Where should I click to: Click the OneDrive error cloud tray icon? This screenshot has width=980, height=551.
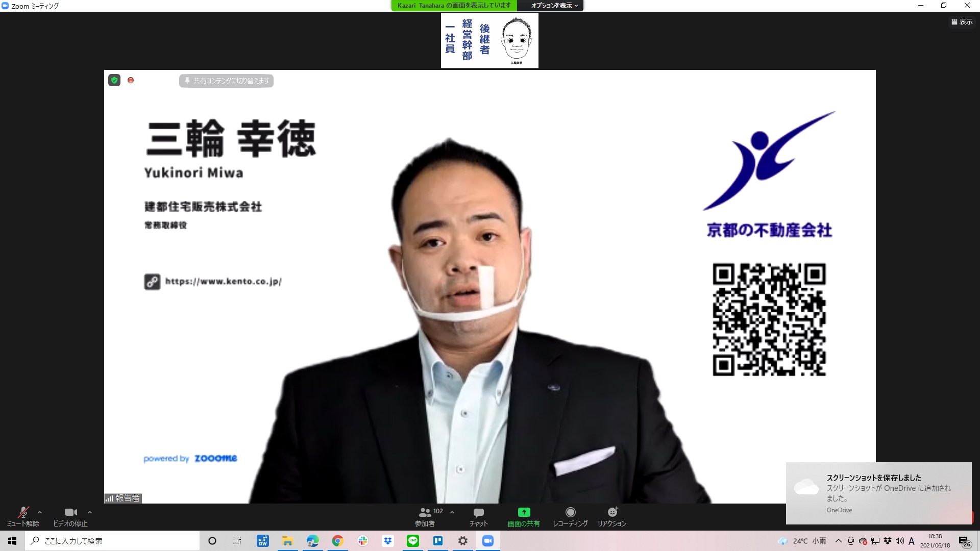point(863,541)
